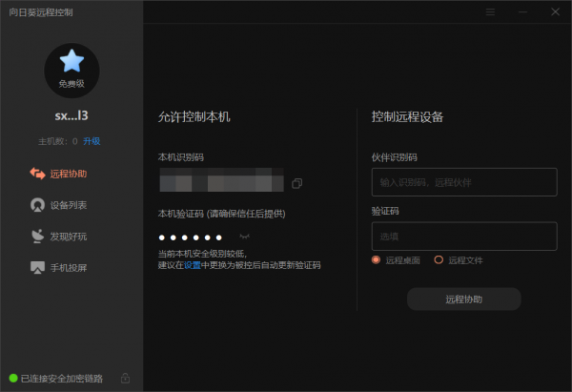Copy the local identification code

tap(297, 182)
